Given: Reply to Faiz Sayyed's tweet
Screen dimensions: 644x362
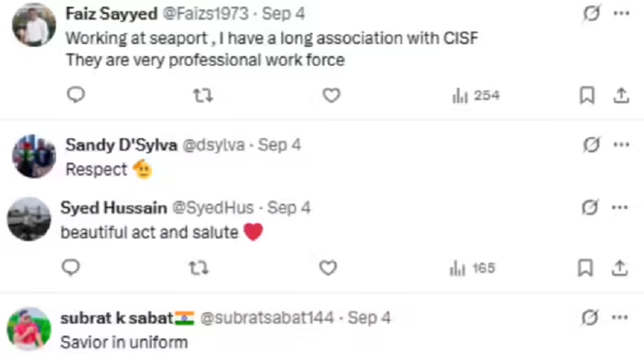Looking at the screenshot, I should 76,95.
